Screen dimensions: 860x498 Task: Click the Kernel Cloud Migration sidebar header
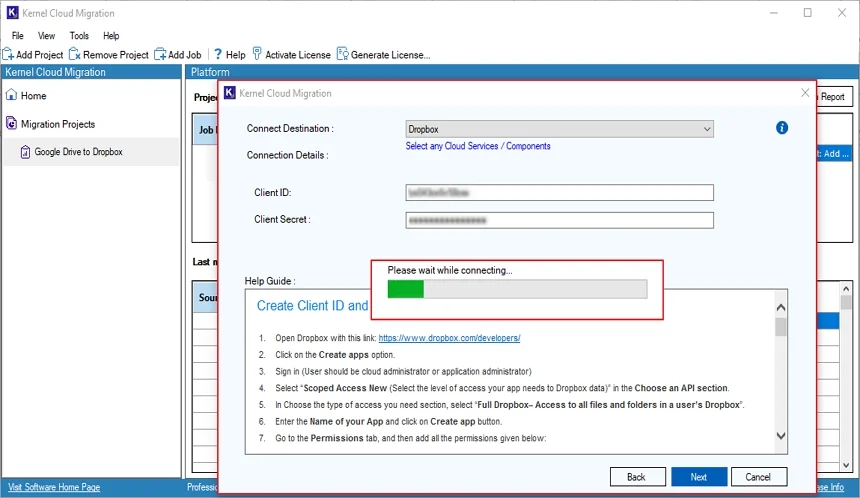click(91, 72)
